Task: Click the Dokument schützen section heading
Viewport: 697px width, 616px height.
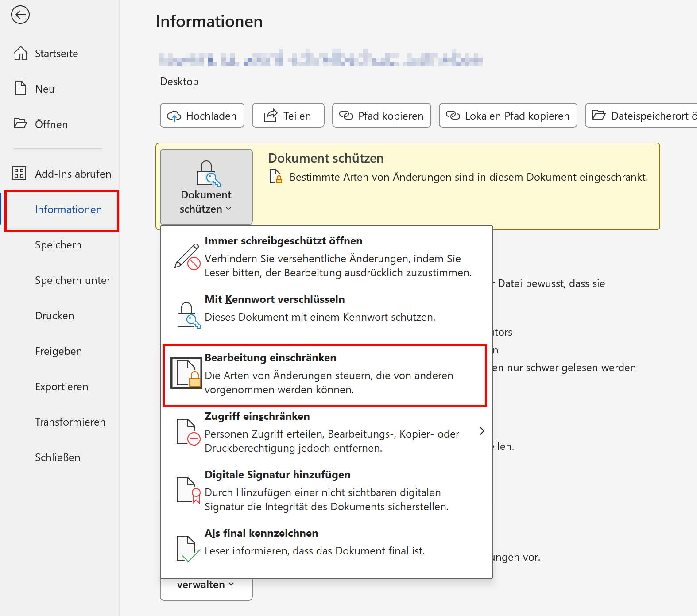Action: 326,158
